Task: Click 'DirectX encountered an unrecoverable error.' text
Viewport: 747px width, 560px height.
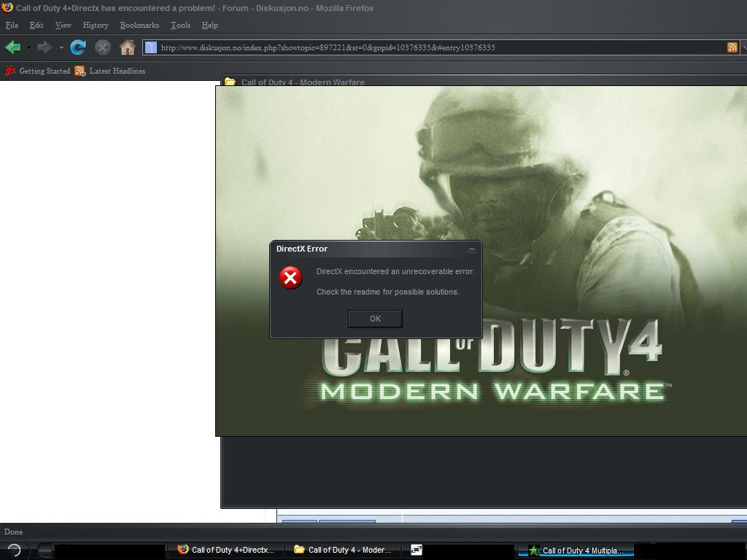Action: point(395,271)
